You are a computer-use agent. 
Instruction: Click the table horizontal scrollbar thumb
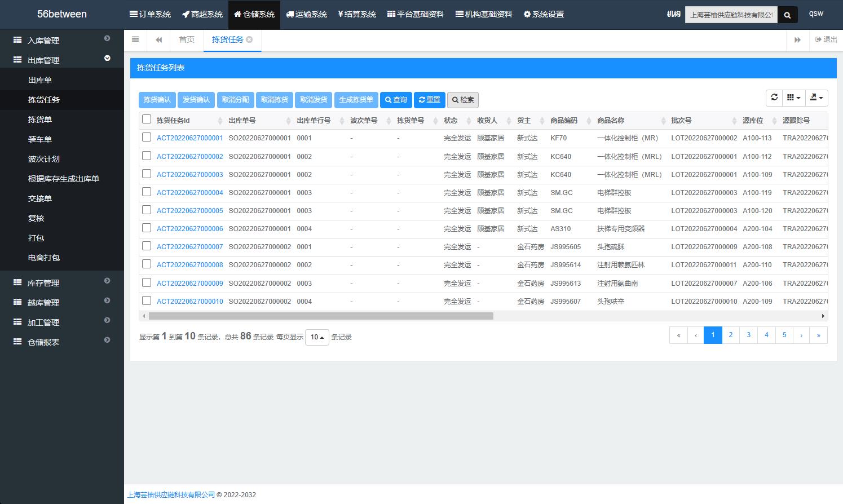pos(320,316)
